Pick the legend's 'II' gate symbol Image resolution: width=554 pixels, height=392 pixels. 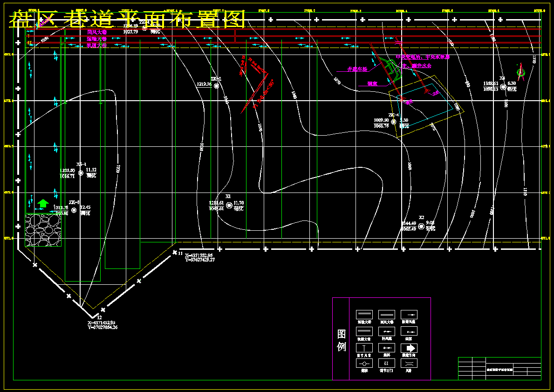[387, 363]
